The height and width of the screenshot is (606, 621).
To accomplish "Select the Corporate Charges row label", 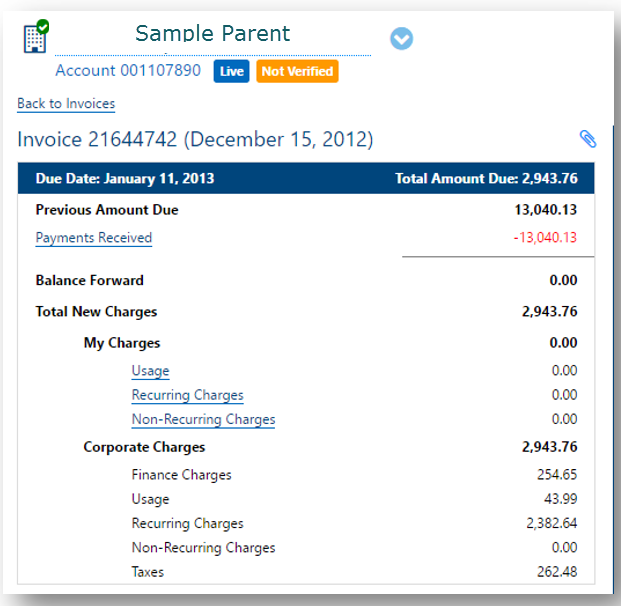I will (144, 447).
